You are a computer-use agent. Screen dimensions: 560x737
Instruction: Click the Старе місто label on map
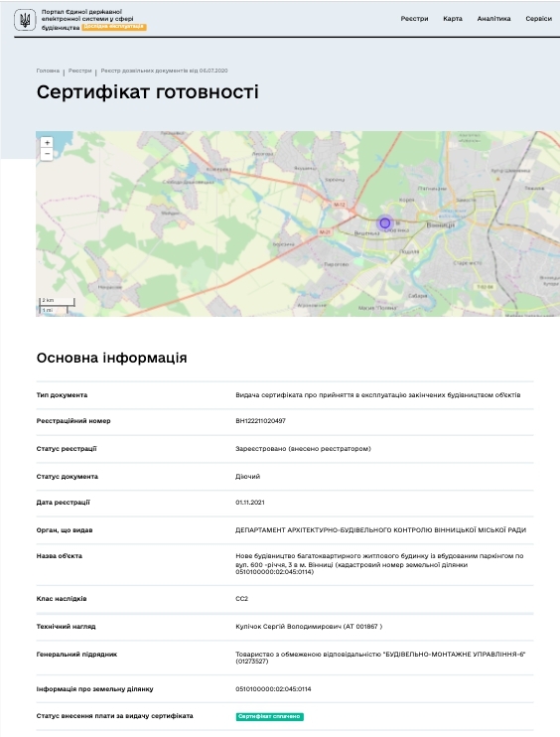coord(468,263)
